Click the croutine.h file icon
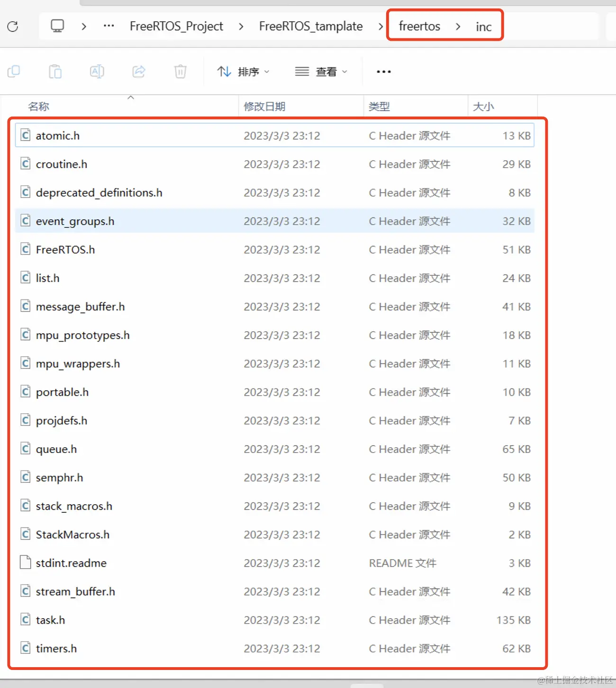This screenshot has height=688, width=616. (26, 163)
